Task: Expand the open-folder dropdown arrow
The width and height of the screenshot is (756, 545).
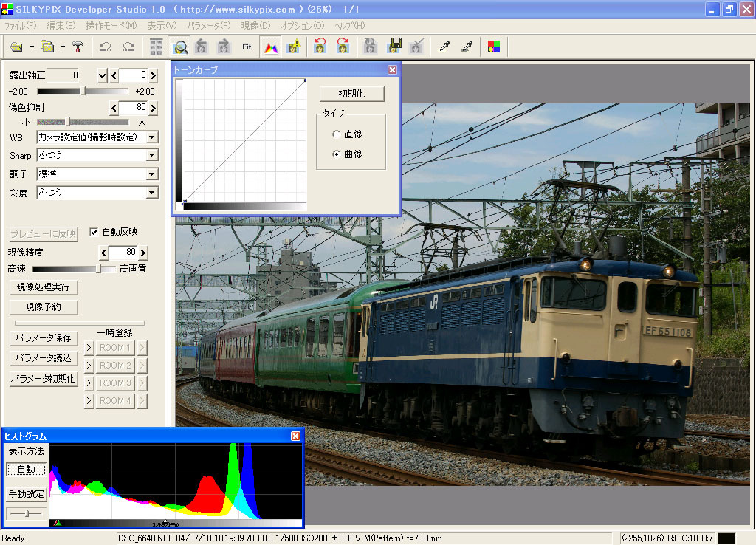Action: [x=63, y=47]
